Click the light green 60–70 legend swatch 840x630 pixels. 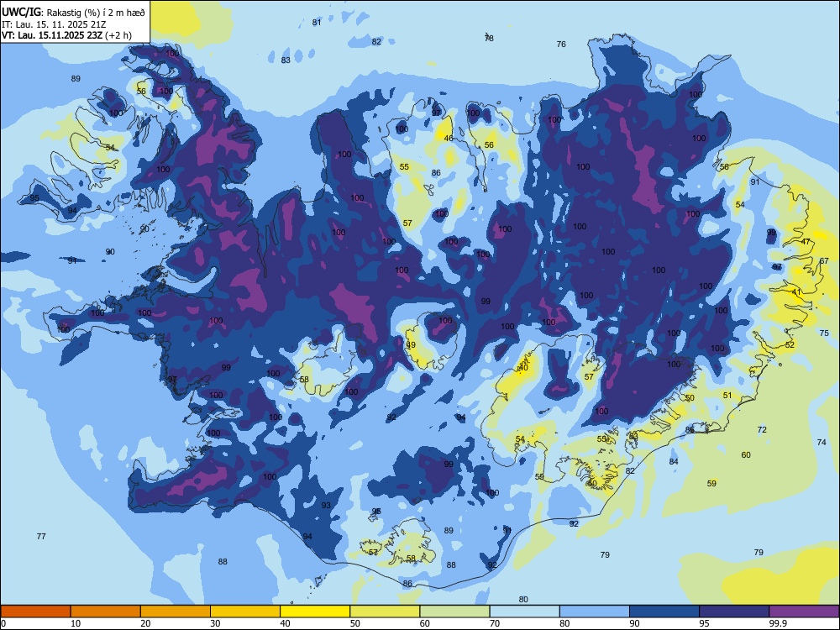(x=454, y=612)
